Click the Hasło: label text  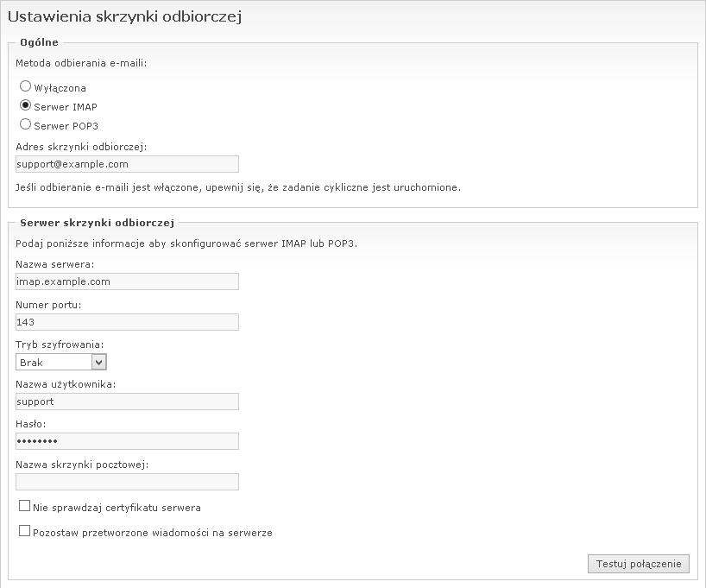(x=31, y=424)
